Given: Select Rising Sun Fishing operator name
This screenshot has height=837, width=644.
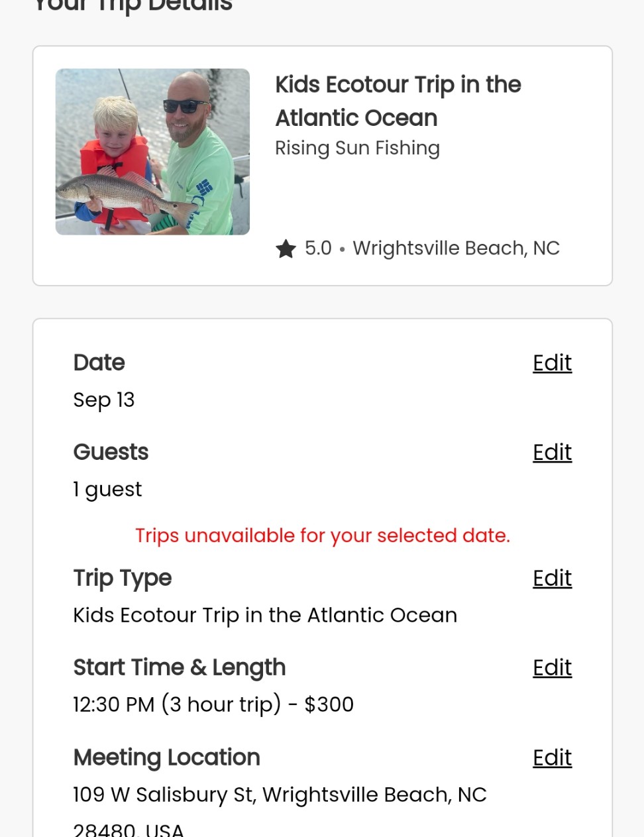Looking at the screenshot, I should pos(357,148).
